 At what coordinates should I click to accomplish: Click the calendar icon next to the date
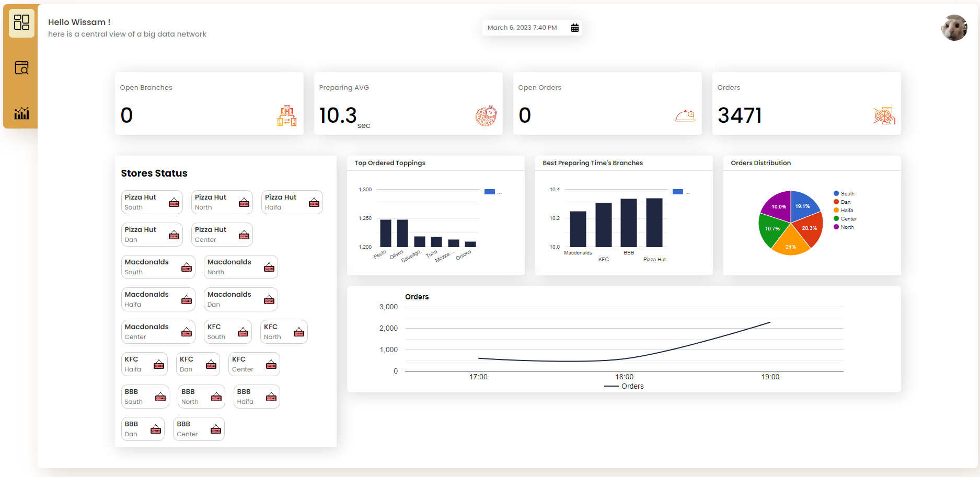[x=575, y=27]
